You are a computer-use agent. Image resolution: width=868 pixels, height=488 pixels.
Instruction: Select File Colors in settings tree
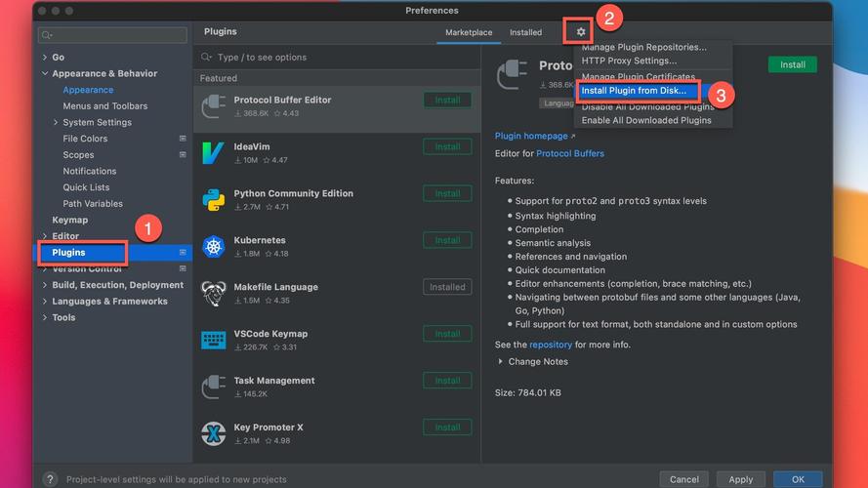click(85, 139)
